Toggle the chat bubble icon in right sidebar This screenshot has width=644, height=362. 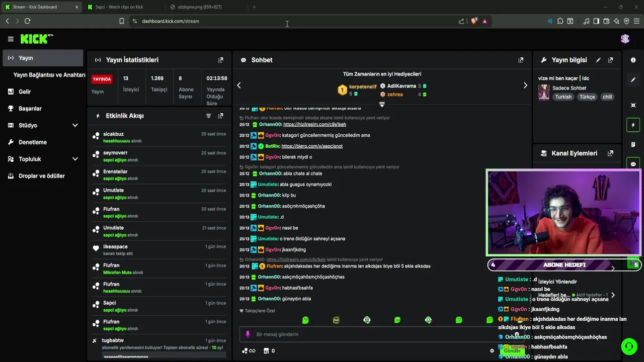[x=633, y=164]
